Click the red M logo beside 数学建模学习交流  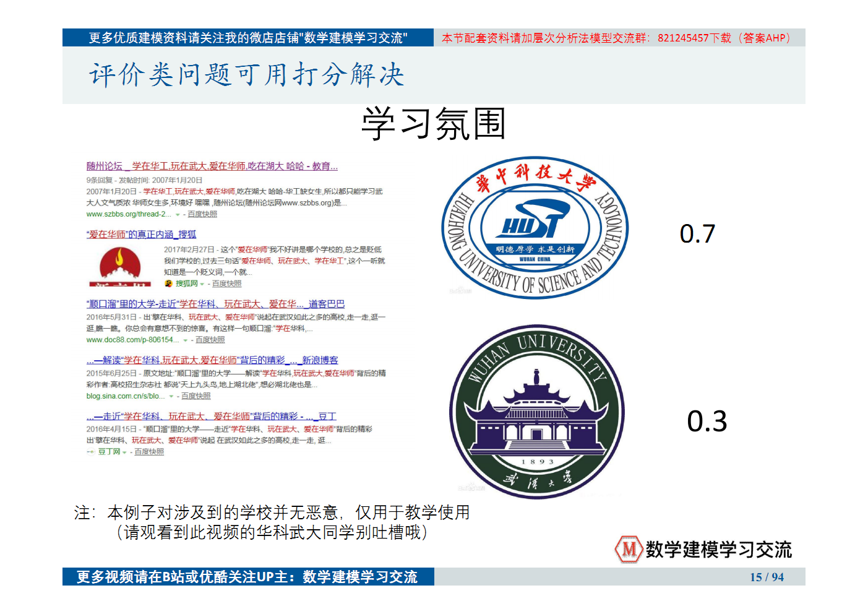(x=629, y=549)
